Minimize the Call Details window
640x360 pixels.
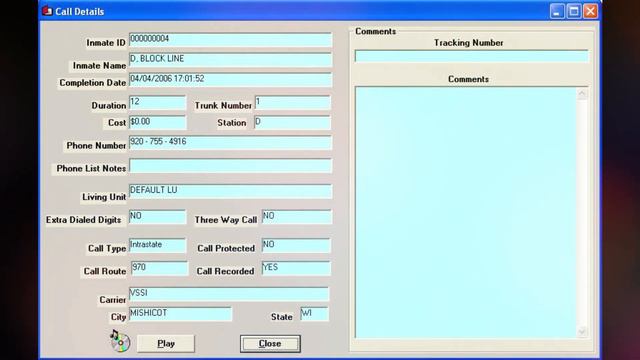557,11
